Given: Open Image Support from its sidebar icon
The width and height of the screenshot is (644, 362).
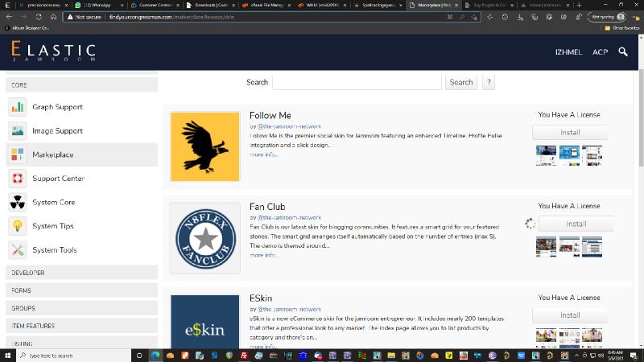Looking at the screenshot, I should (18, 131).
